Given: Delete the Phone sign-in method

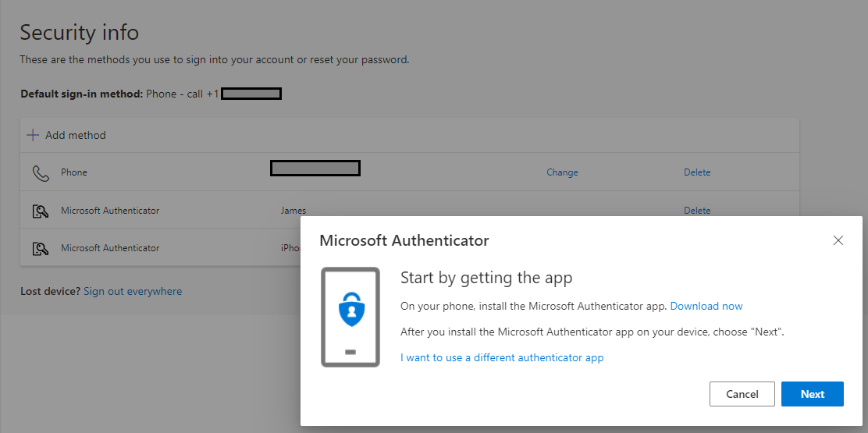Looking at the screenshot, I should click(x=697, y=172).
